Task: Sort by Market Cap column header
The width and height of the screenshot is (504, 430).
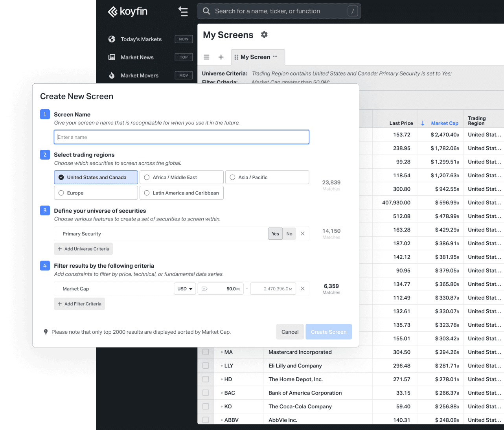Action: coord(444,123)
